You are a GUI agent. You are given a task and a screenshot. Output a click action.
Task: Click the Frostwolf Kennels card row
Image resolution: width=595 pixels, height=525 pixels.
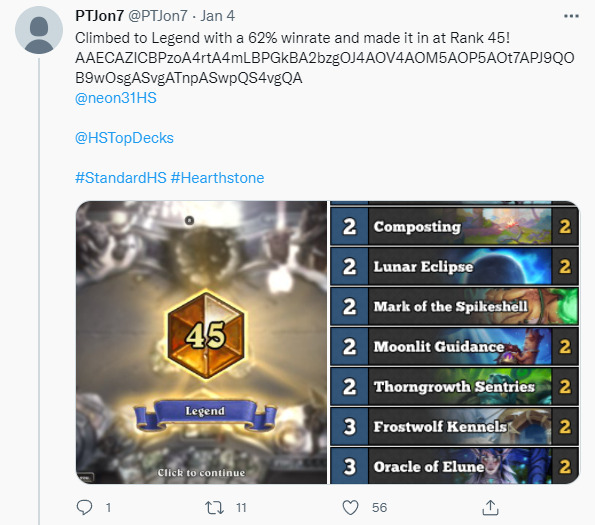[x=455, y=426]
